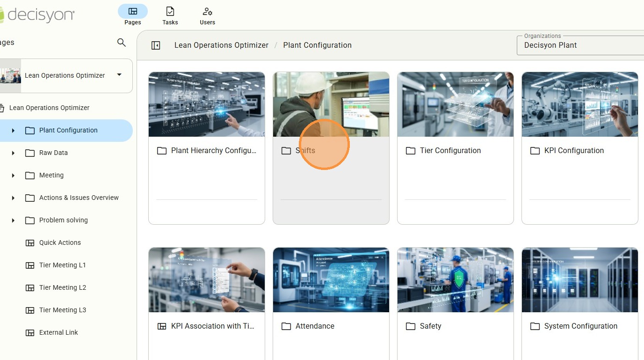This screenshot has height=360, width=644.
Task: Expand the Plant Configuration tree node
Action: point(13,131)
